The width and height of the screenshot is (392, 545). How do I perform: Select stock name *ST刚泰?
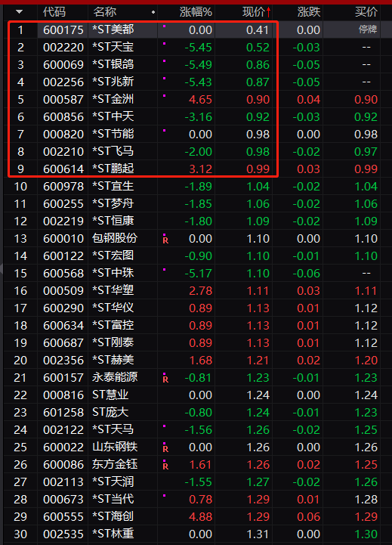113,342
